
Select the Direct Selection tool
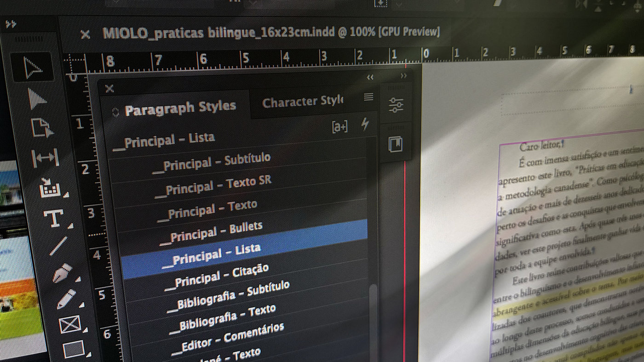tap(36, 98)
